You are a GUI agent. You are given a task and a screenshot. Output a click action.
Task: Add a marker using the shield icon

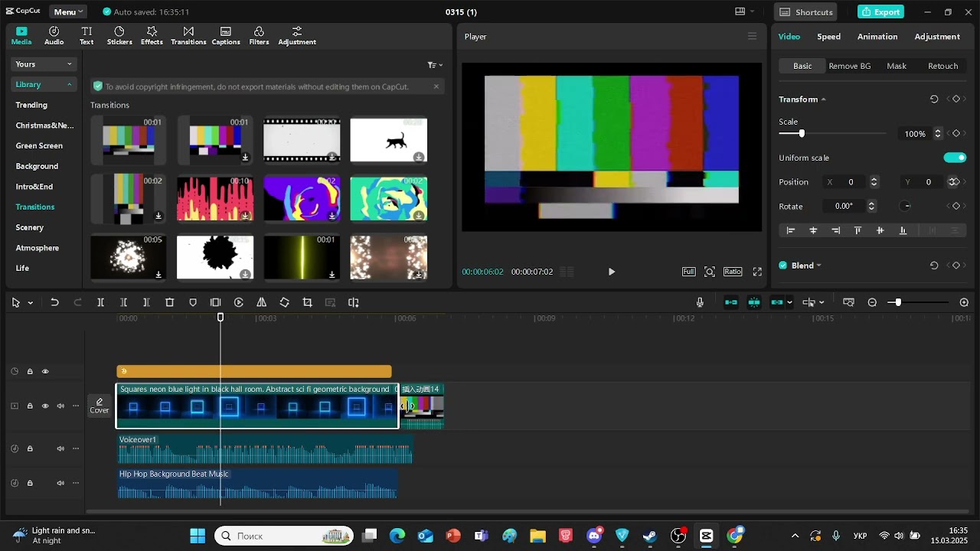pos(193,302)
